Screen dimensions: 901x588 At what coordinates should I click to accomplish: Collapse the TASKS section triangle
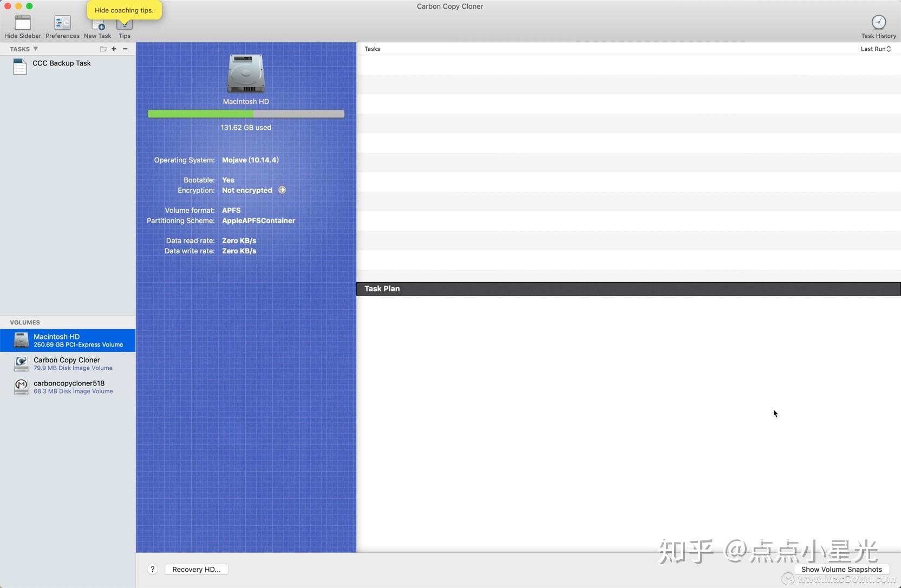[x=36, y=49]
